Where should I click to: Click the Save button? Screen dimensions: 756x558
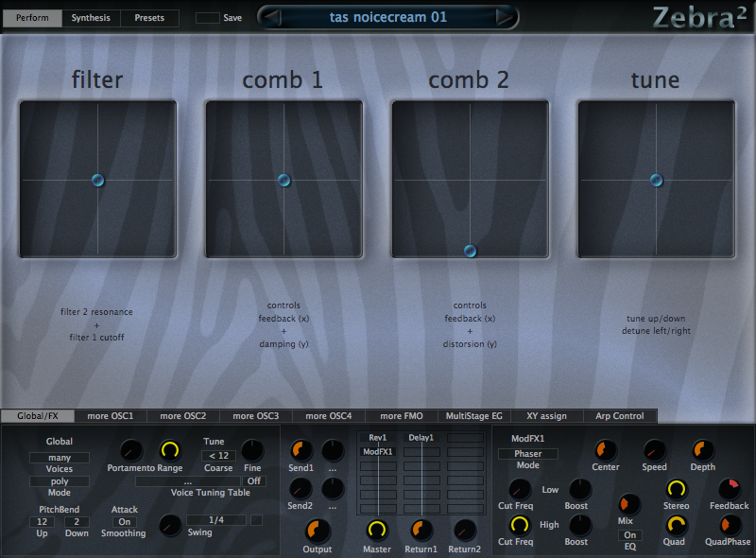coord(219,18)
